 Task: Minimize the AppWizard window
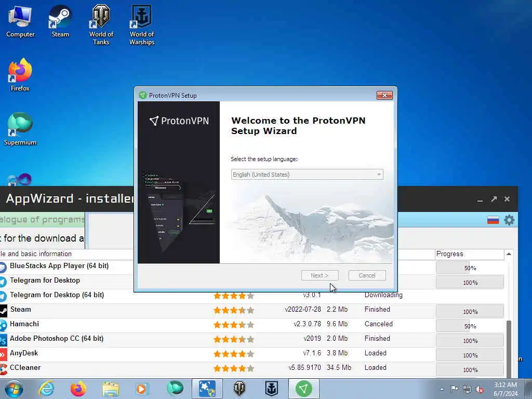480,199
